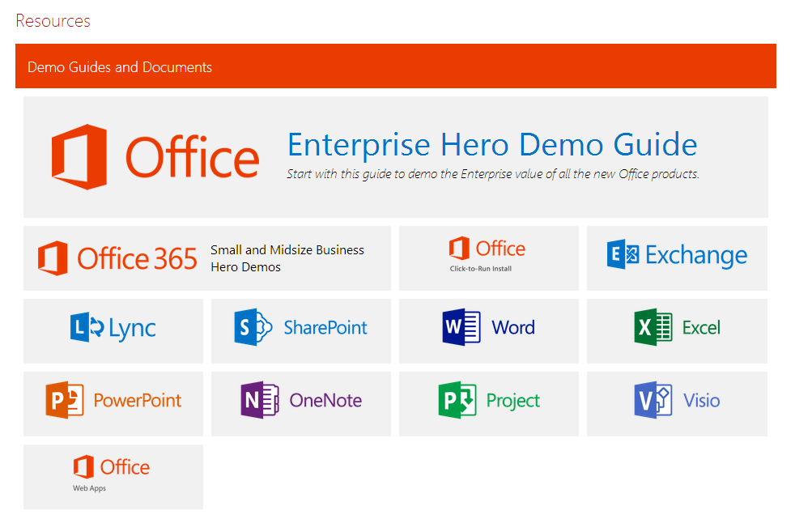Click the 'Web Apps' caption

(89, 488)
